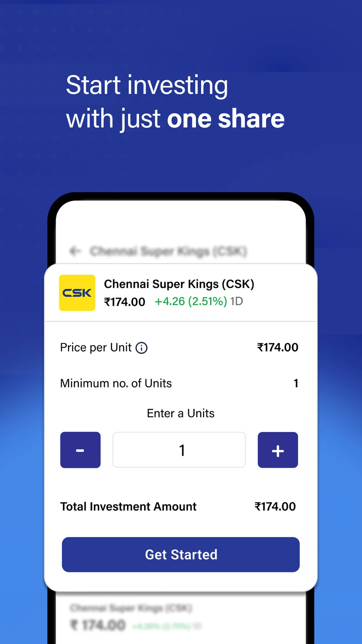362x644 pixels.
Task: Decrease units with the minus button
Action: (x=80, y=450)
